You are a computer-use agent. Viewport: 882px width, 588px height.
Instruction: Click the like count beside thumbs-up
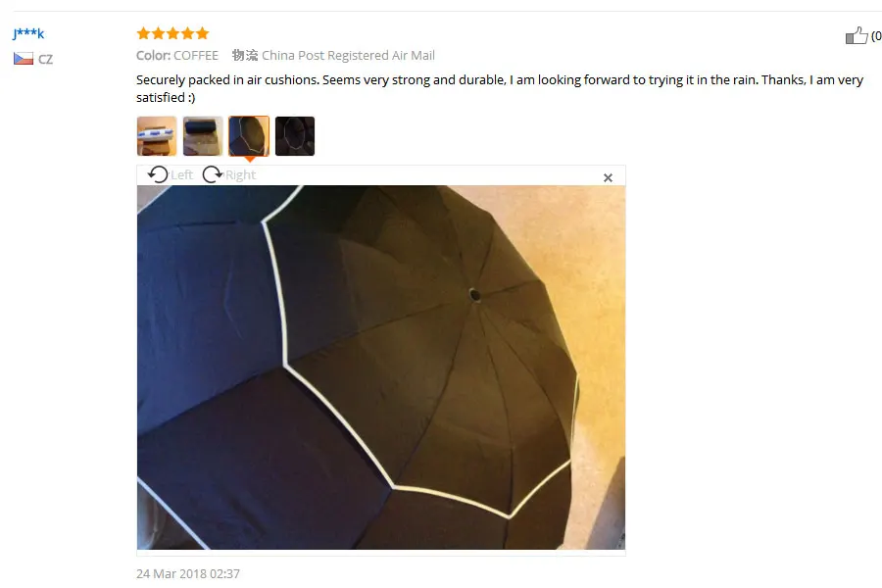(x=876, y=36)
